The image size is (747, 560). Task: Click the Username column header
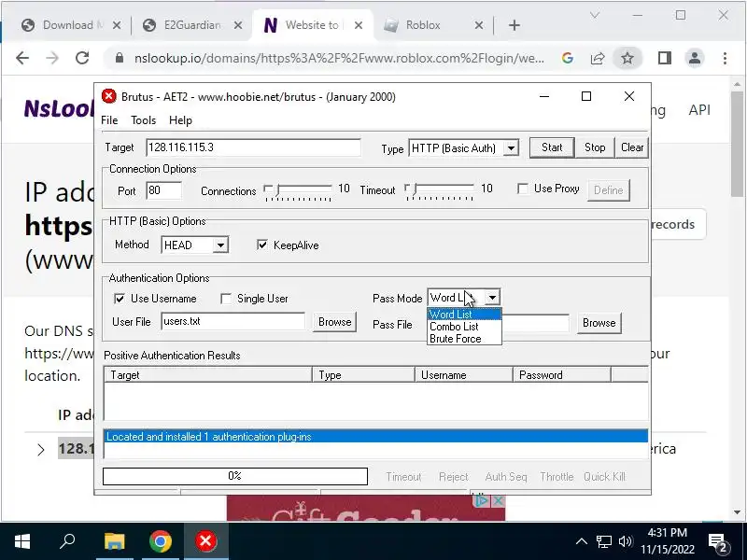(x=463, y=375)
